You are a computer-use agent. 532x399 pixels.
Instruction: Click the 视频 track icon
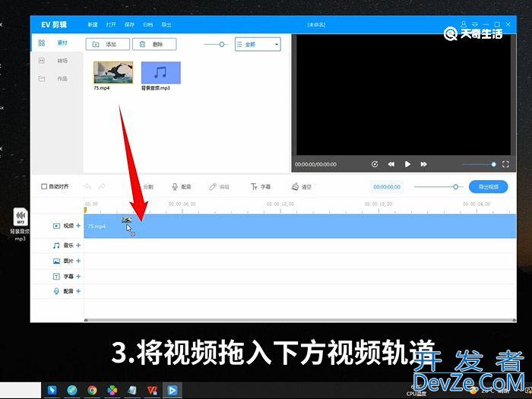(x=56, y=226)
